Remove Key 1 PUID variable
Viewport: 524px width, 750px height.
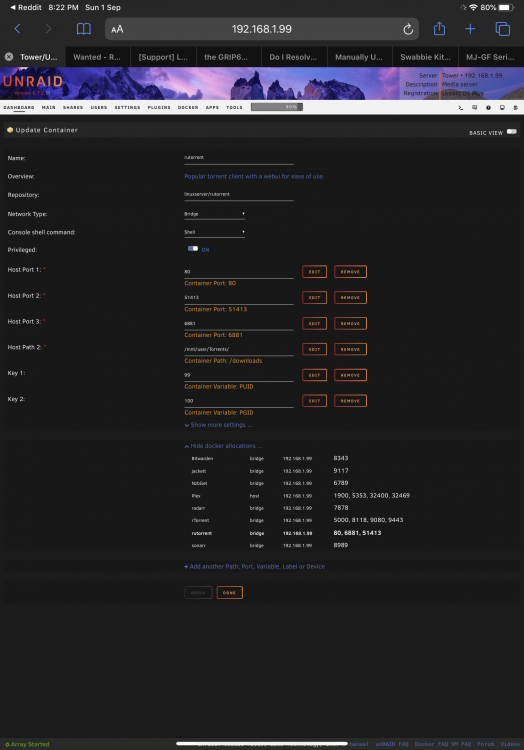[x=350, y=375]
